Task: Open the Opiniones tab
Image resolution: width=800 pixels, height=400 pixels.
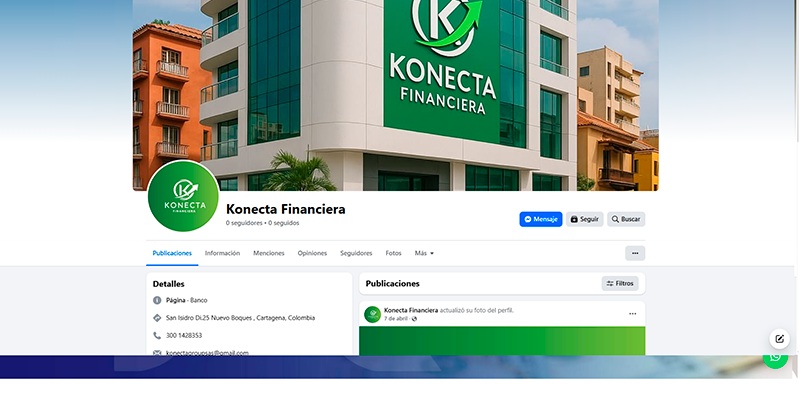Action: pyautogui.click(x=312, y=253)
